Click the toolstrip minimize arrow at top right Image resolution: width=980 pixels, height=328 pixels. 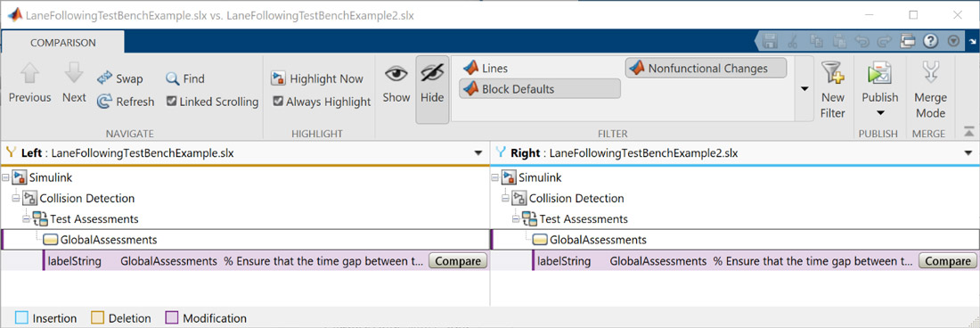[972, 41]
